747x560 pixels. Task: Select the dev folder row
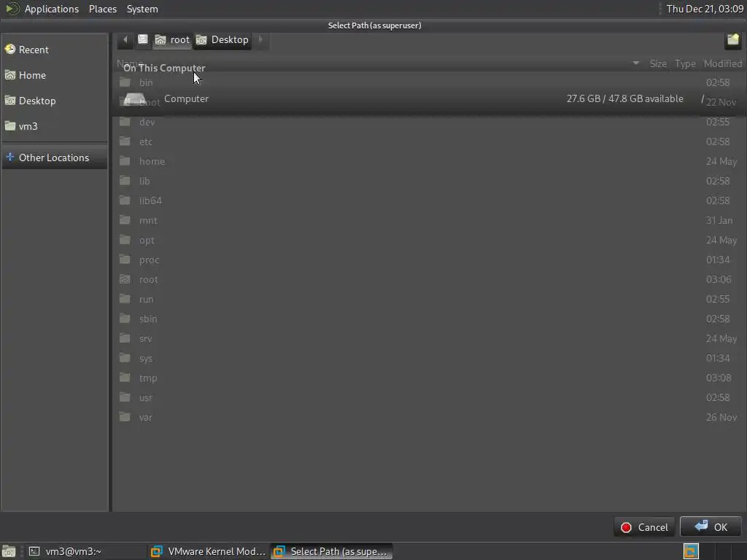click(x=430, y=122)
